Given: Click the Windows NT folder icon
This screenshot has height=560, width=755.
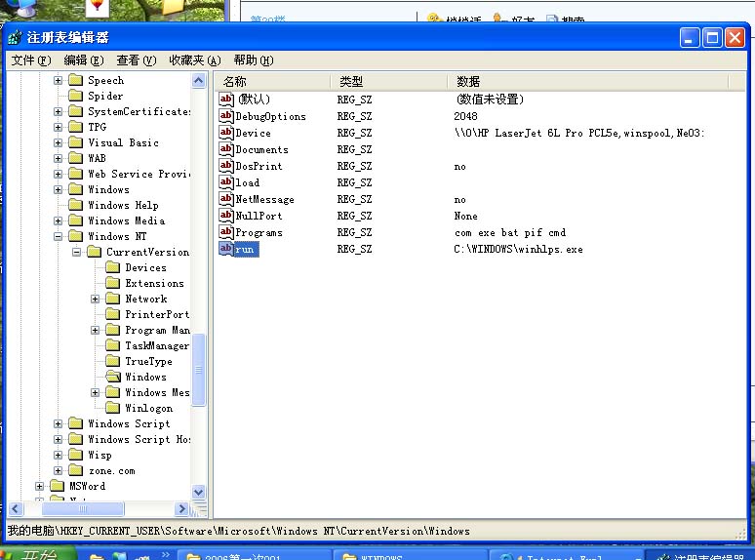Looking at the screenshot, I should [75, 236].
